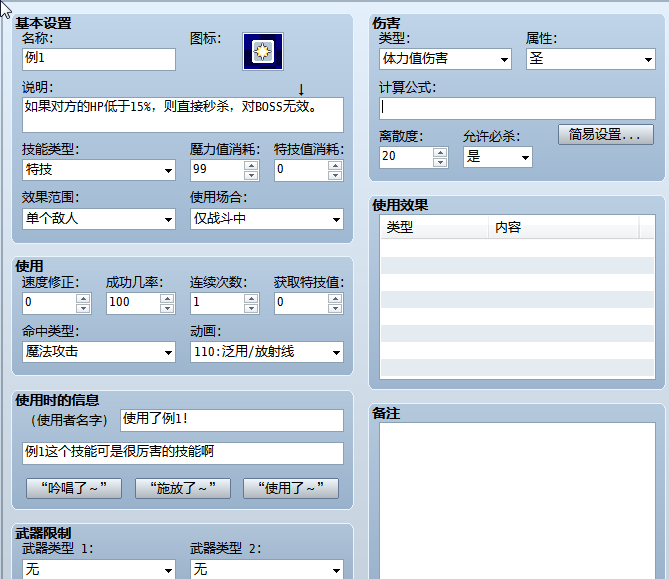Click the 内容 column header in 使用效果
Image resolution: width=669 pixels, height=579 pixels.
pyautogui.click(x=564, y=227)
